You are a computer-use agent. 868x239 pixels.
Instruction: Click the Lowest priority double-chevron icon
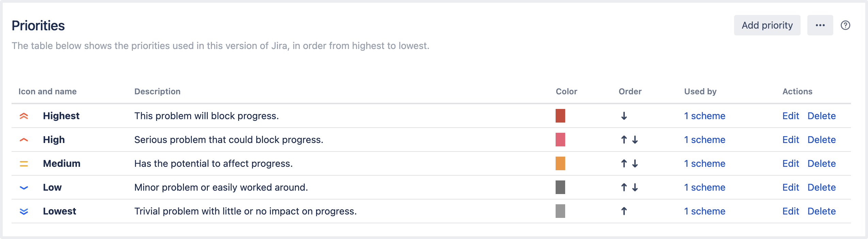(x=24, y=211)
